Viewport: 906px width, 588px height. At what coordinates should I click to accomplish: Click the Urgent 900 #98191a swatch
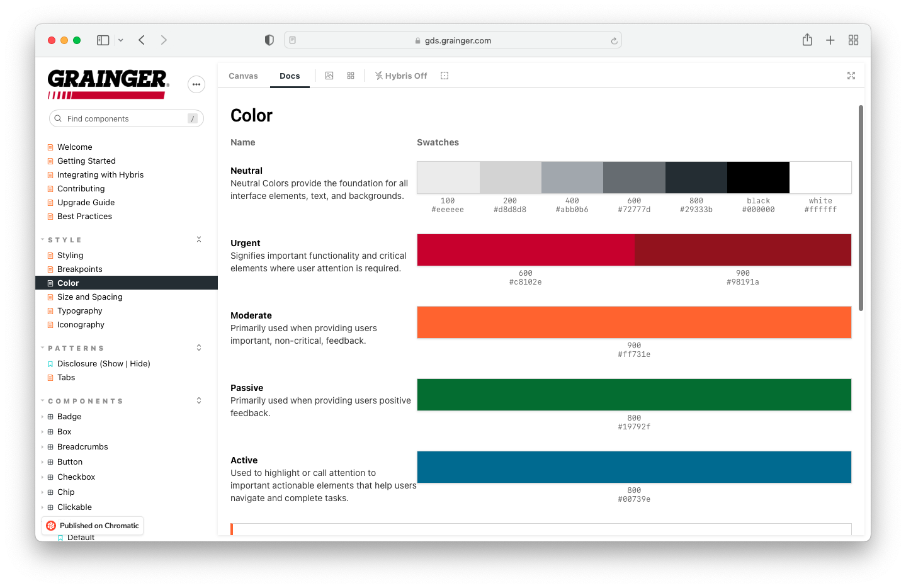(x=743, y=250)
